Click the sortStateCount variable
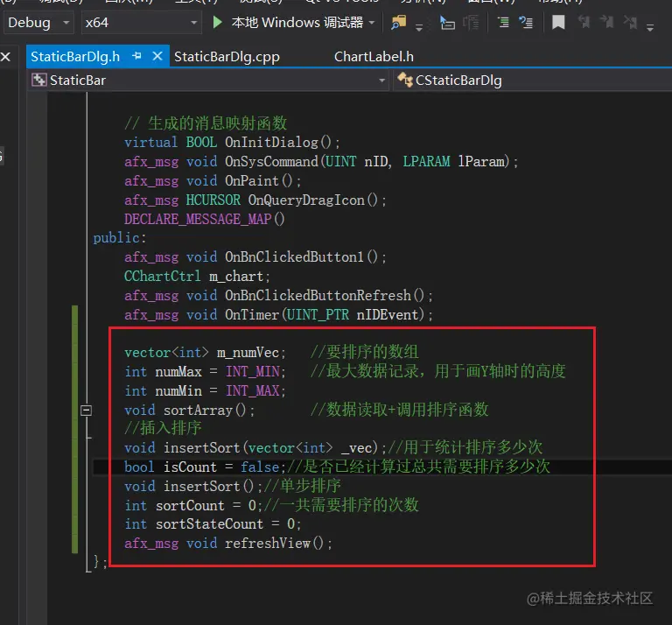 (210, 524)
